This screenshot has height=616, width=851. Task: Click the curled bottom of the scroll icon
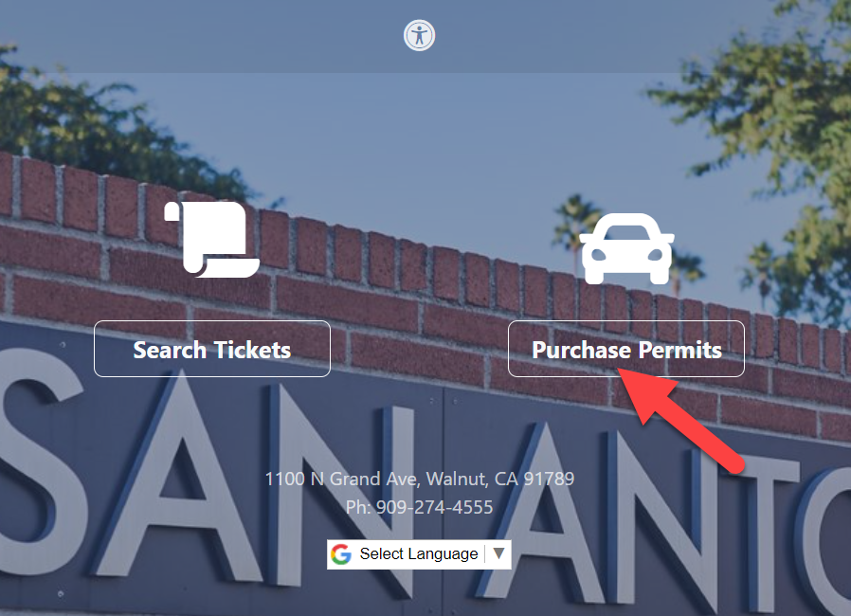[230, 267]
